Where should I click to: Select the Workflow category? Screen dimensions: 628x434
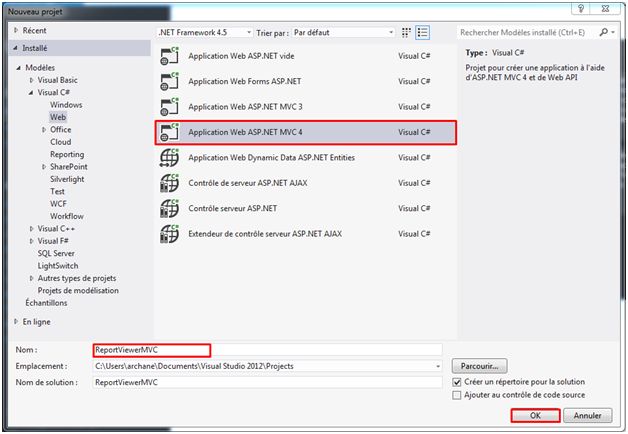[x=66, y=217]
